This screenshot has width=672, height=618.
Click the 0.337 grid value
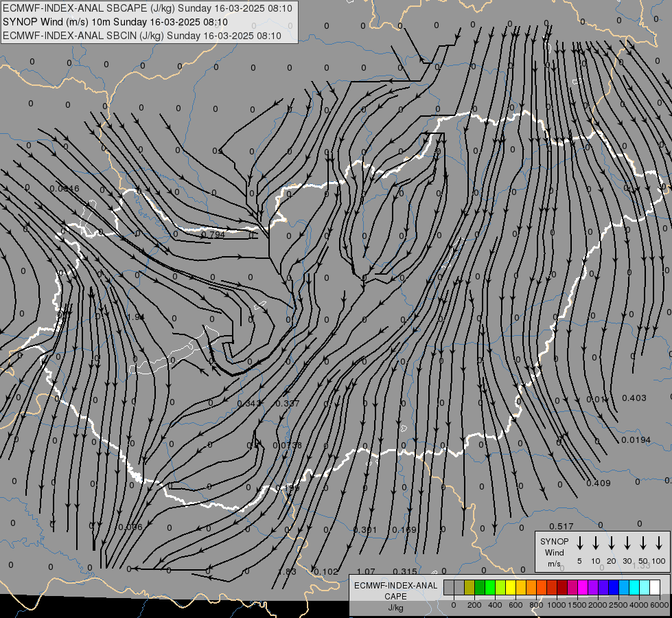[x=288, y=404]
